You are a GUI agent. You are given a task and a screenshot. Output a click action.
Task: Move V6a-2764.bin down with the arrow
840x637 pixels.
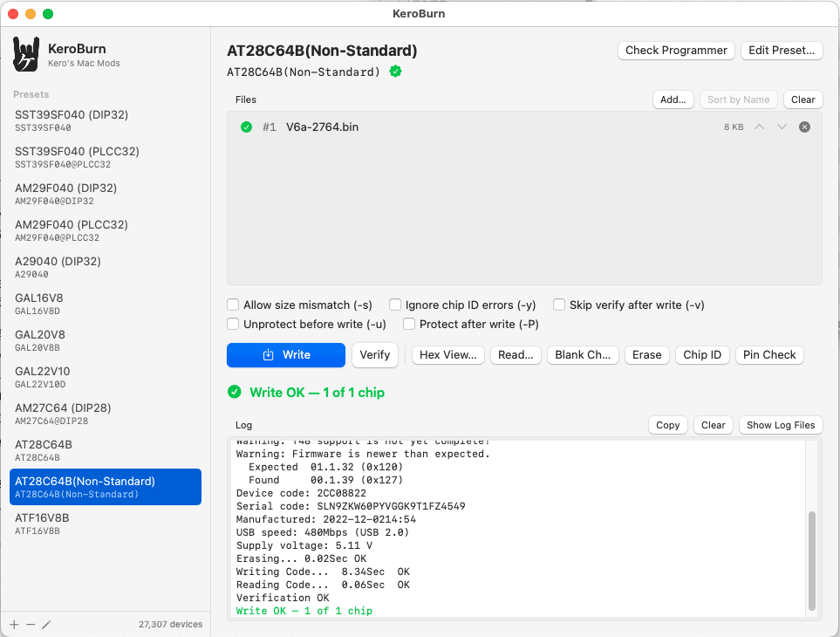click(x=782, y=127)
